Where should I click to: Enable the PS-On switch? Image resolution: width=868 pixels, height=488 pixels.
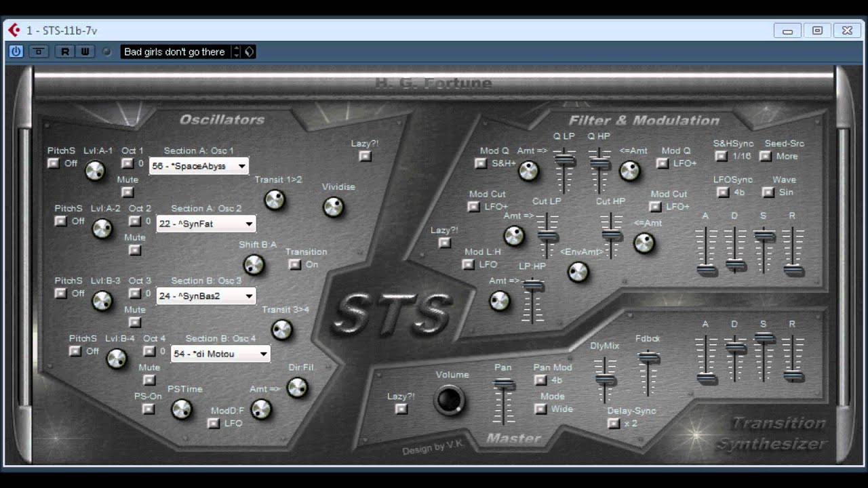pos(148,409)
